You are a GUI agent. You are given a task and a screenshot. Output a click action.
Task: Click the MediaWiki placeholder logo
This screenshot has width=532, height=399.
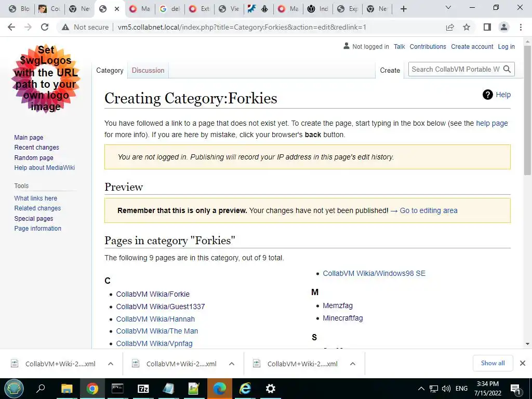point(46,79)
